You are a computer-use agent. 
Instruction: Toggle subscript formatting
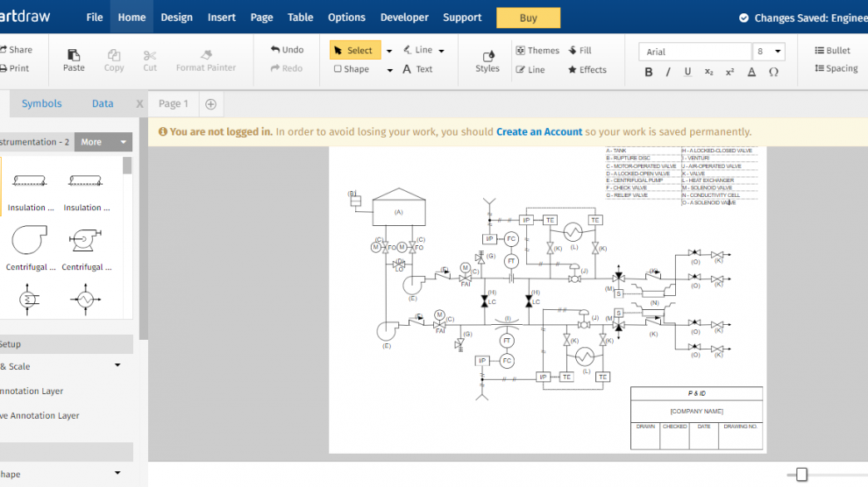708,72
